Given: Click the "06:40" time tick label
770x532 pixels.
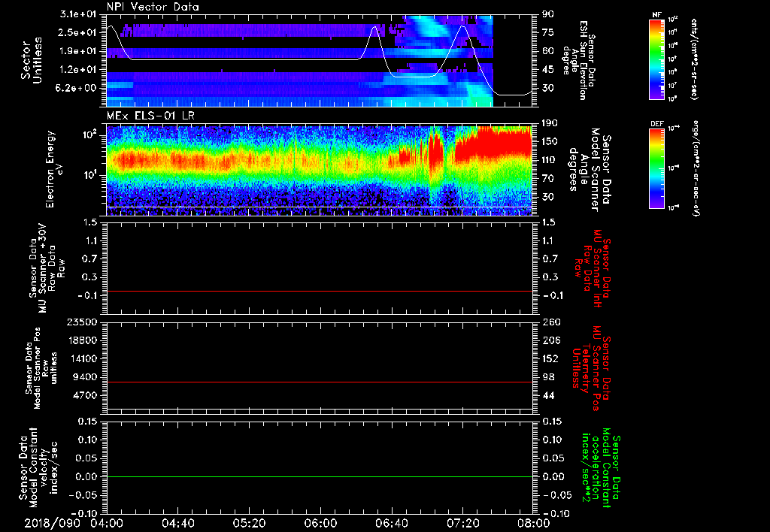Looking at the screenshot, I should [x=391, y=523].
